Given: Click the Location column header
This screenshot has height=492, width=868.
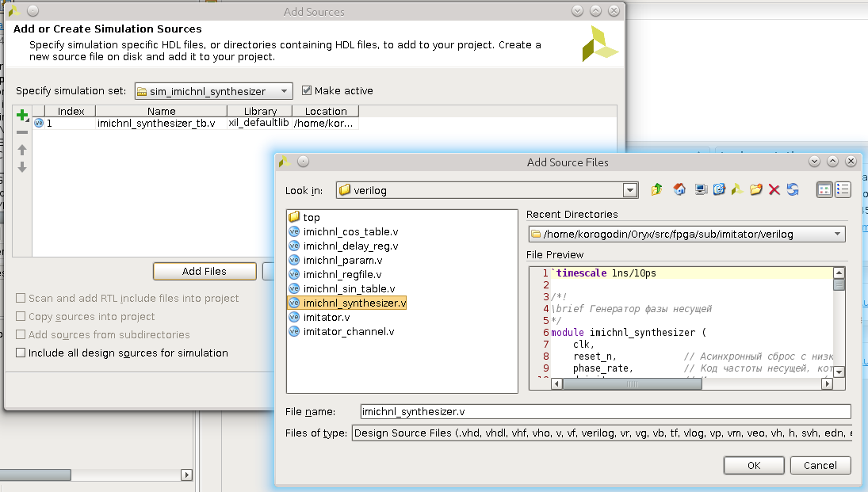Looking at the screenshot, I should (x=326, y=111).
